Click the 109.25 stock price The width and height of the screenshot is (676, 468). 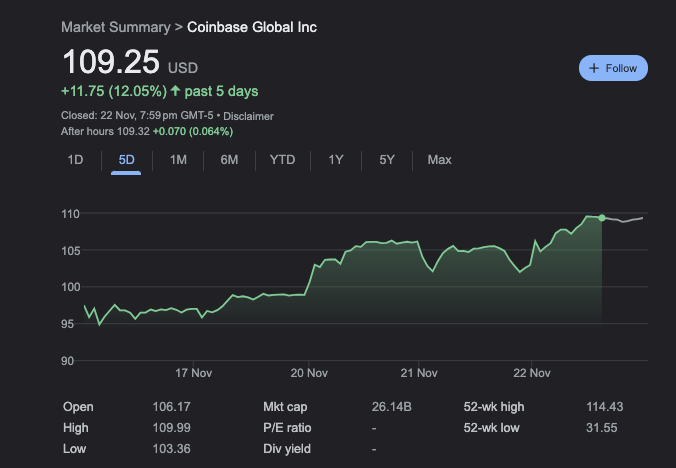click(110, 62)
